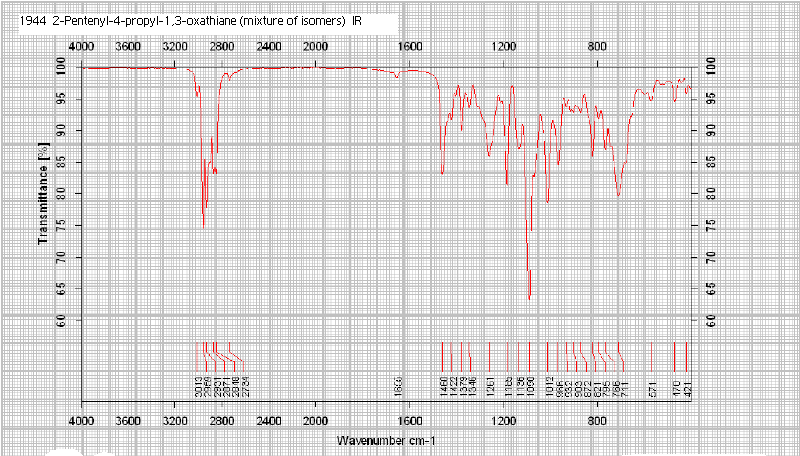800x456 pixels.
Task: Click the 'Transmittance [%]' axis label
Action: [43, 193]
